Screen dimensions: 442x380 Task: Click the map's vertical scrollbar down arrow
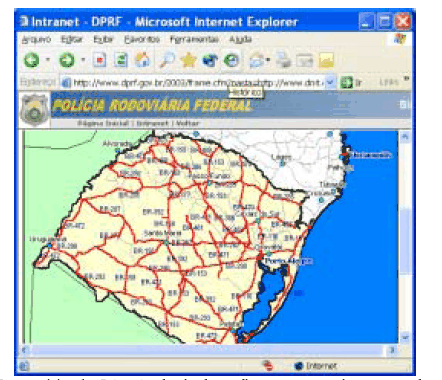point(405,338)
